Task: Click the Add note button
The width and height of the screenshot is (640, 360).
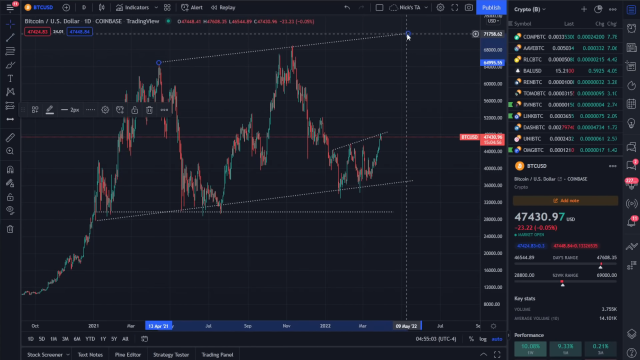Action: 565,200
